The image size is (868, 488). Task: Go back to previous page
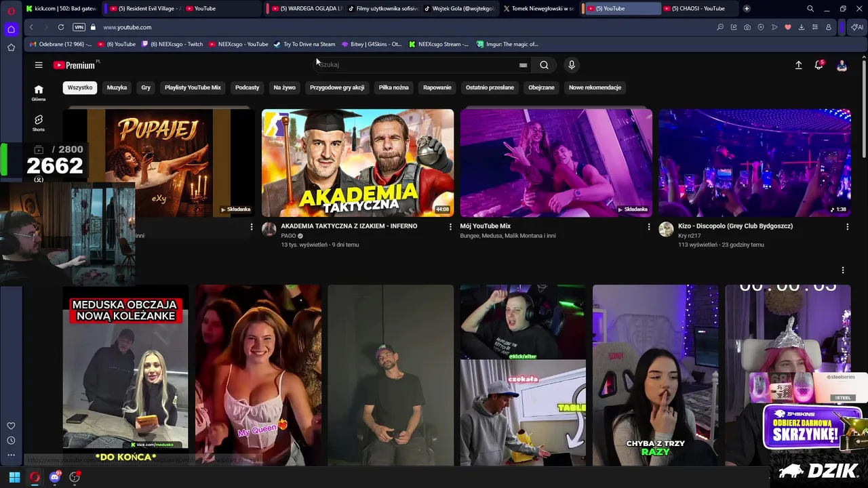(x=31, y=27)
